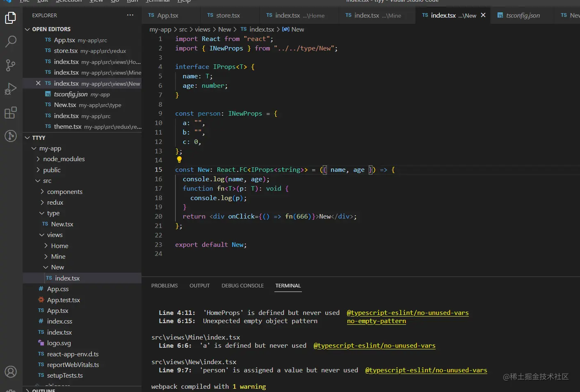Image resolution: width=580 pixels, height=392 pixels.
Task: Open App.css in the file tree
Action: [57, 289]
